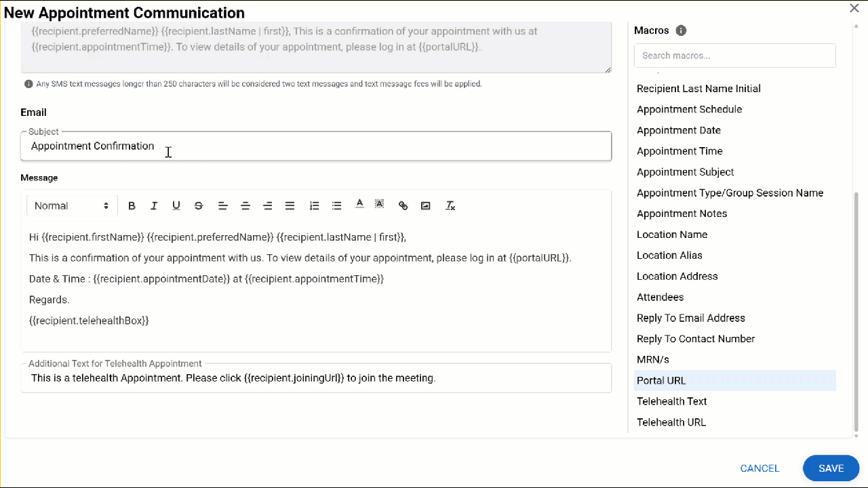
Task: Click the Macros info icon
Action: pos(681,30)
